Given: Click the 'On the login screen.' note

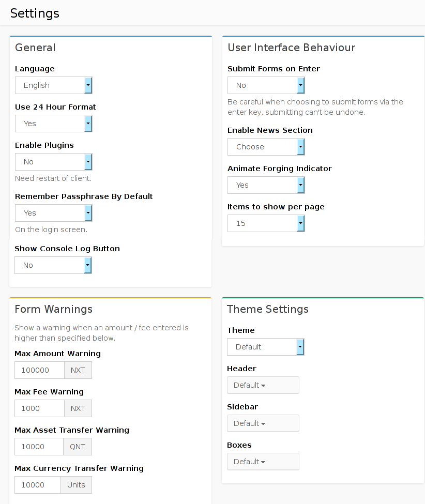Looking at the screenshot, I should point(51,230).
